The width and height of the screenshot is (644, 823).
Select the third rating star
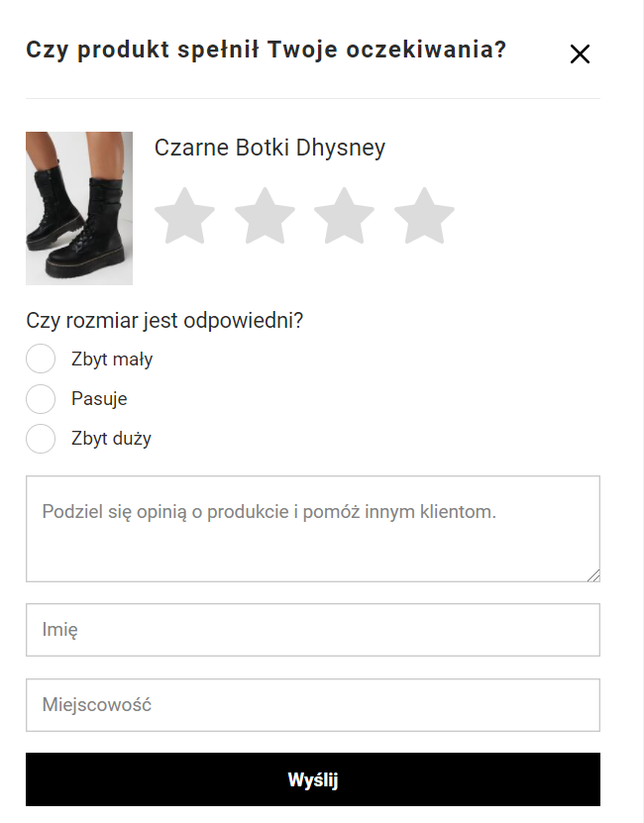pos(344,216)
